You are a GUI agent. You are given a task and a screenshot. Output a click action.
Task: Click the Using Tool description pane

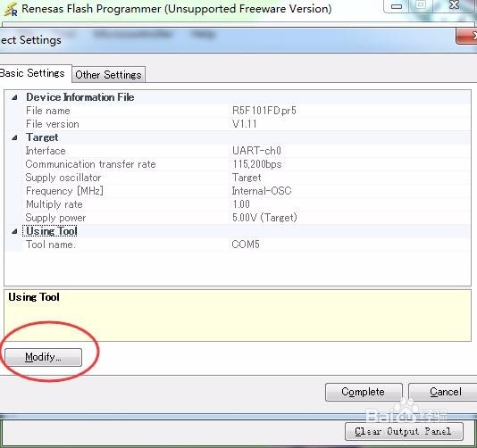pyautogui.click(x=238, y=315)
